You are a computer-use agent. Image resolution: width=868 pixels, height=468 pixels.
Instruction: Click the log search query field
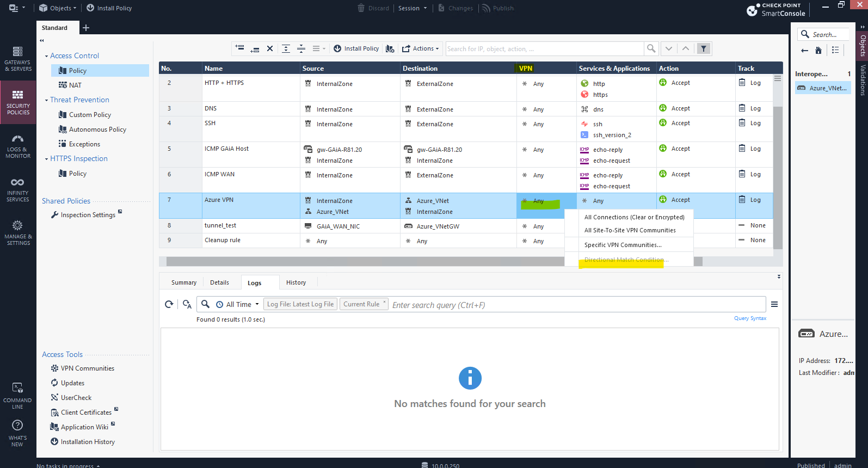click(x=578, y=305)
